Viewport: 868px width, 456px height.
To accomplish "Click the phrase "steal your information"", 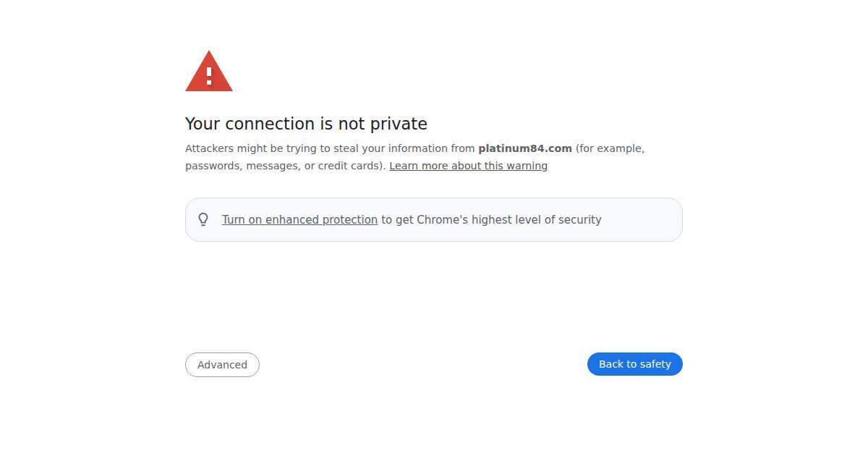I will 379,148.
